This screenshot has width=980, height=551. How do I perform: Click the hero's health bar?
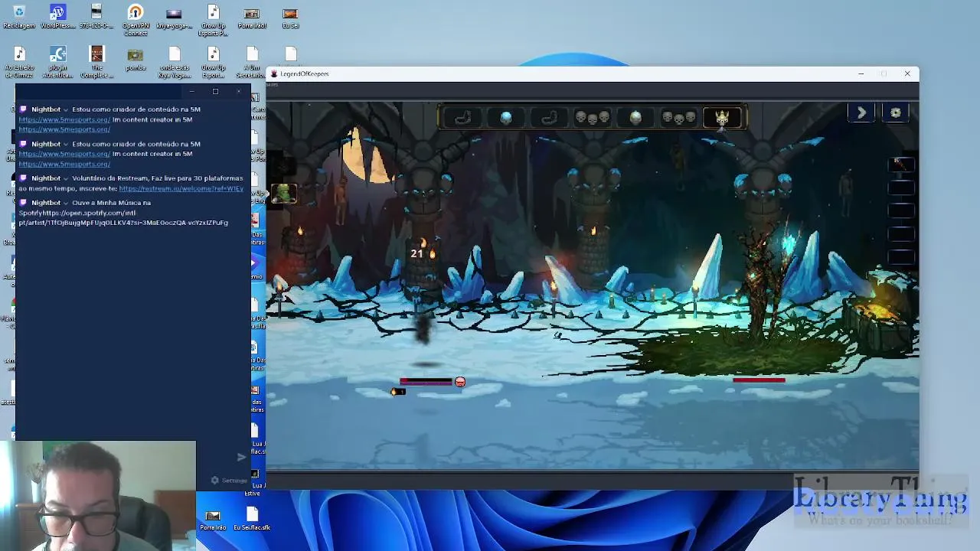click(x=426, y=381)
